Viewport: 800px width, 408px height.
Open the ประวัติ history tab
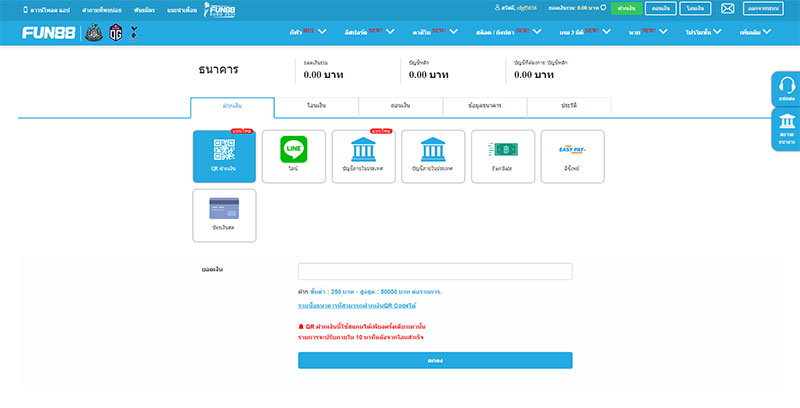pos(568,105)
